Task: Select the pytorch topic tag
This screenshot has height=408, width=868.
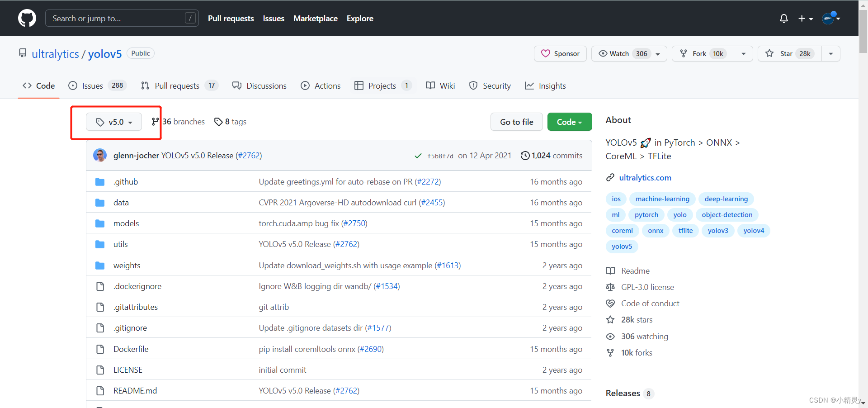Action: (646, 215)
